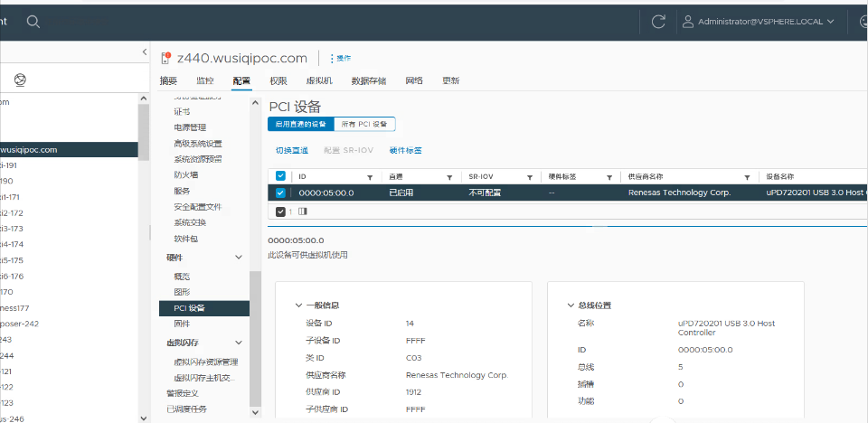The width and height of the screenshot is (868, 423).
Task: Click the navigator scrollbar down arrow
Action: coord(144,418)
